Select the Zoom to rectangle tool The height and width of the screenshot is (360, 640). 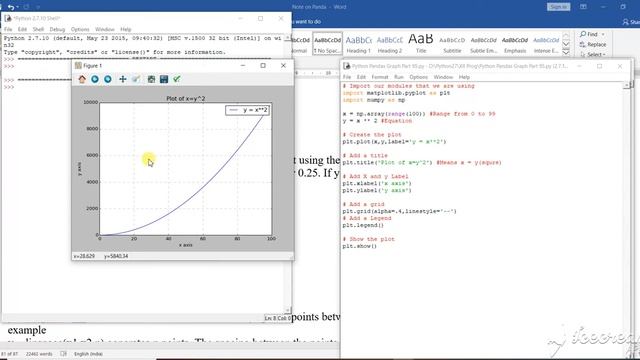click(x=136, y=79)
